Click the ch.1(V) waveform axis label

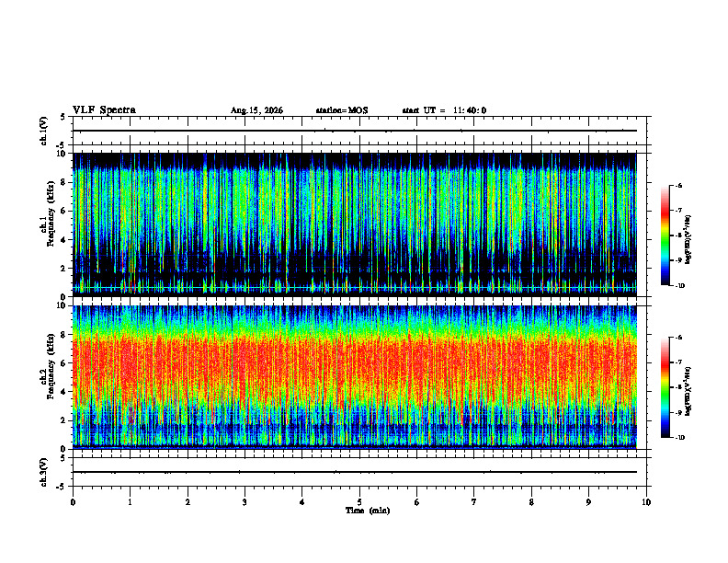pyautogui.click(x=44, y=131)
